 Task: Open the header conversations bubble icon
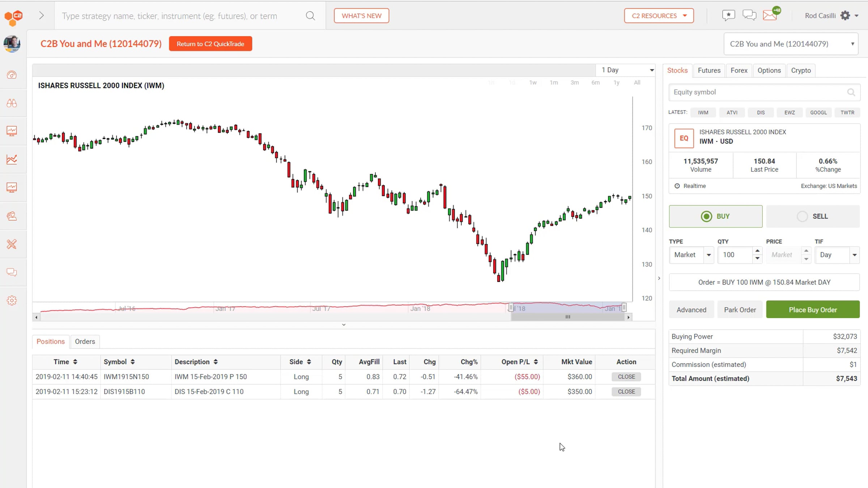(749, 15)
